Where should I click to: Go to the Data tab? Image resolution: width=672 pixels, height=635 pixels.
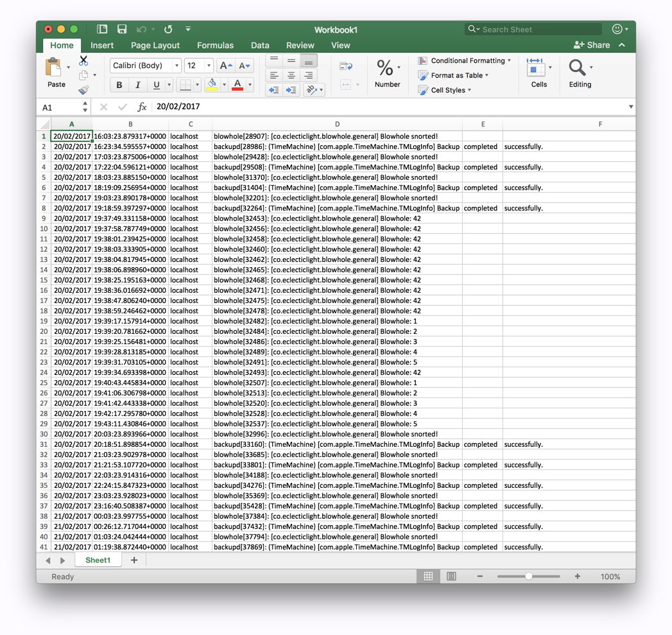[x=260, y=46]
